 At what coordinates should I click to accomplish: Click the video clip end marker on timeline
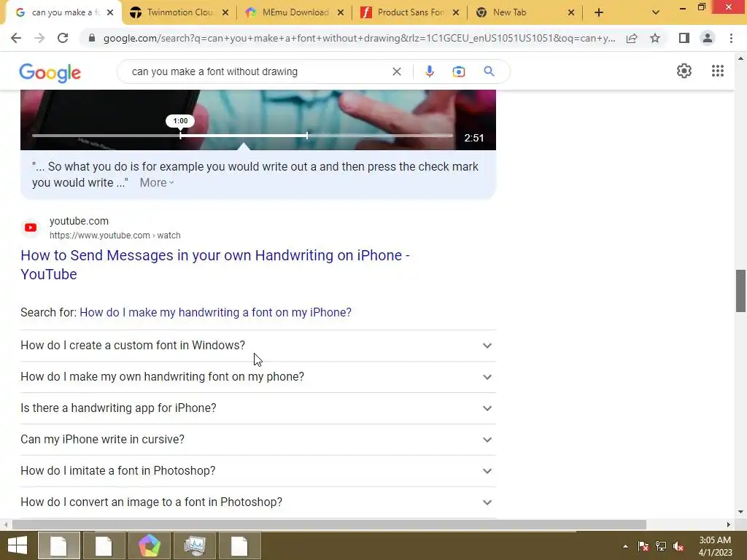pos(307,135)
